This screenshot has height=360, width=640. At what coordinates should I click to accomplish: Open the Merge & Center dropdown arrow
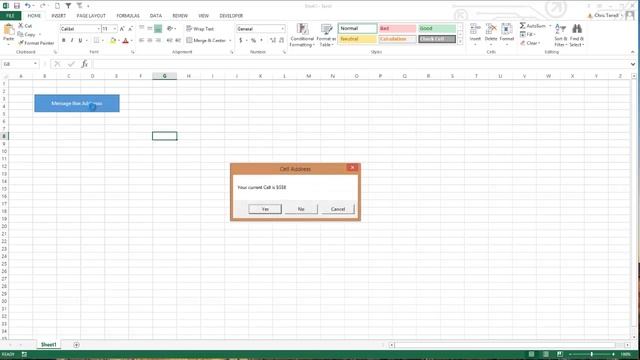(230, 40)
